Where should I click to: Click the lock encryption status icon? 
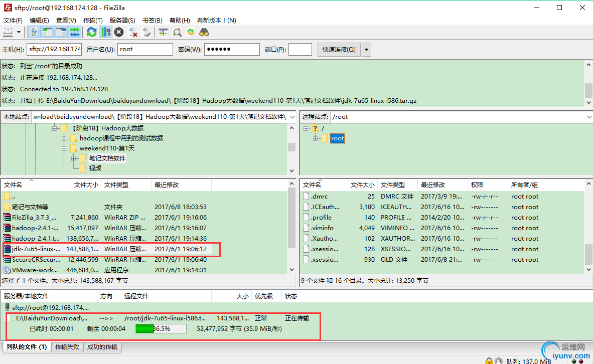[489, 361]
